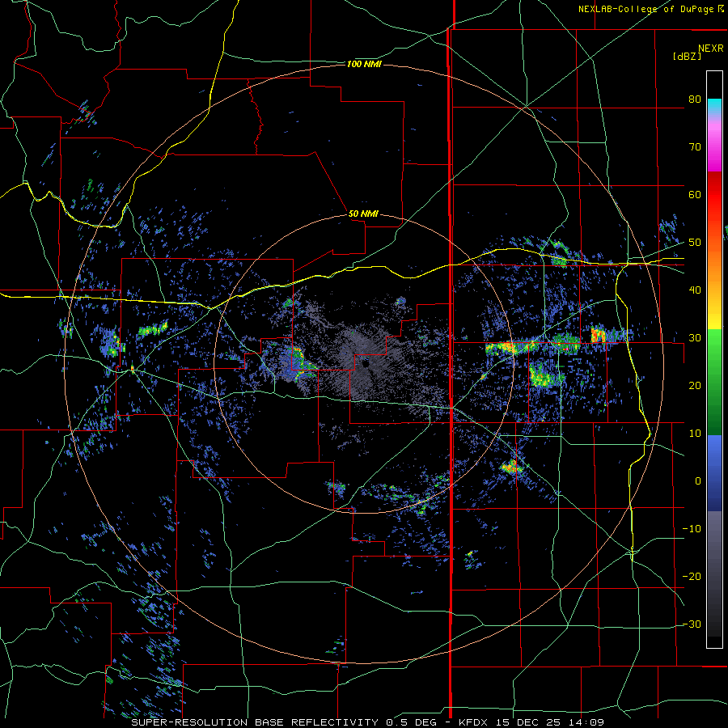Select the -10 value on dBZ scale
Screen dimensions: 728x728
click(692, 528)
